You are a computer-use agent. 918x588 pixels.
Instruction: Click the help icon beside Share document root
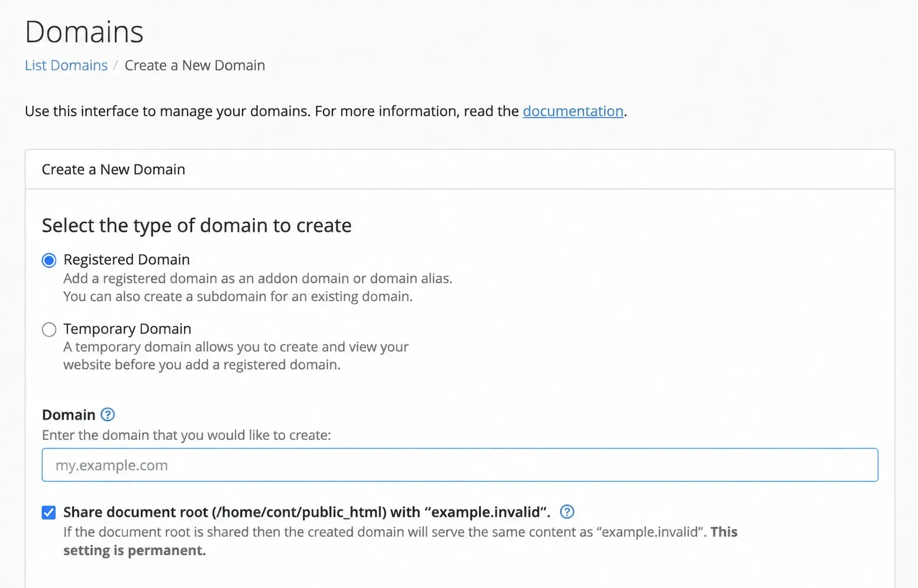pos(567,512)
